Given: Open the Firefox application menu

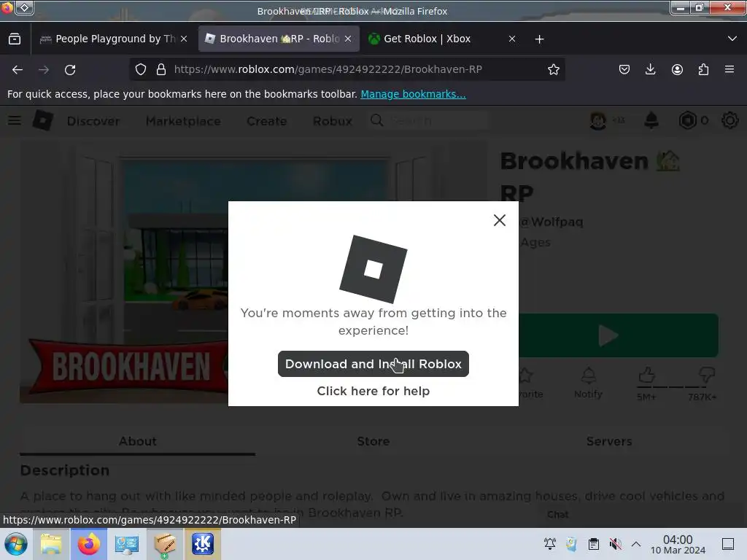Looking at the screenshot, I should coord(729,69).
